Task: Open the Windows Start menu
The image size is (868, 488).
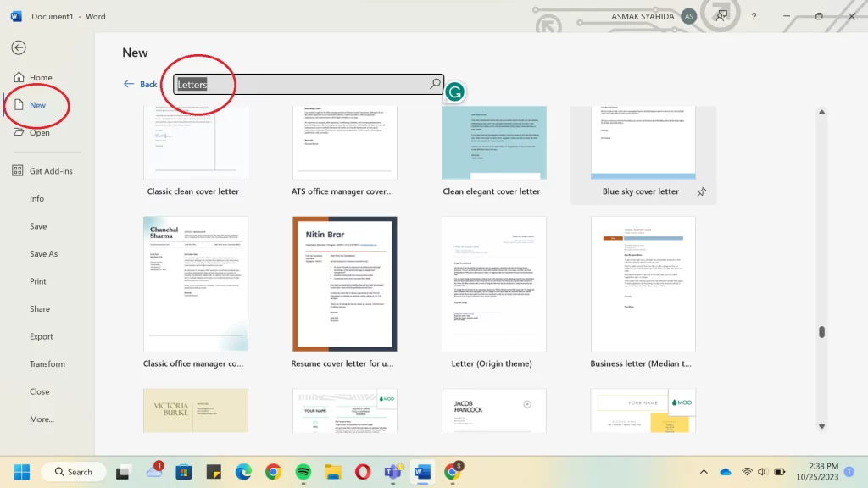Action: click(21, 472)
